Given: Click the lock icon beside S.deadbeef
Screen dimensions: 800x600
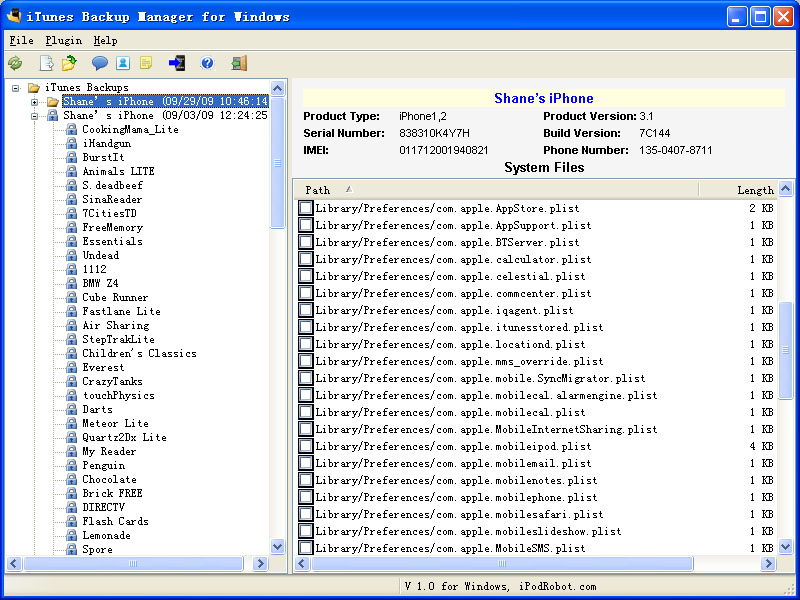Looking at the screenshot, I should [x=71, y=185].
